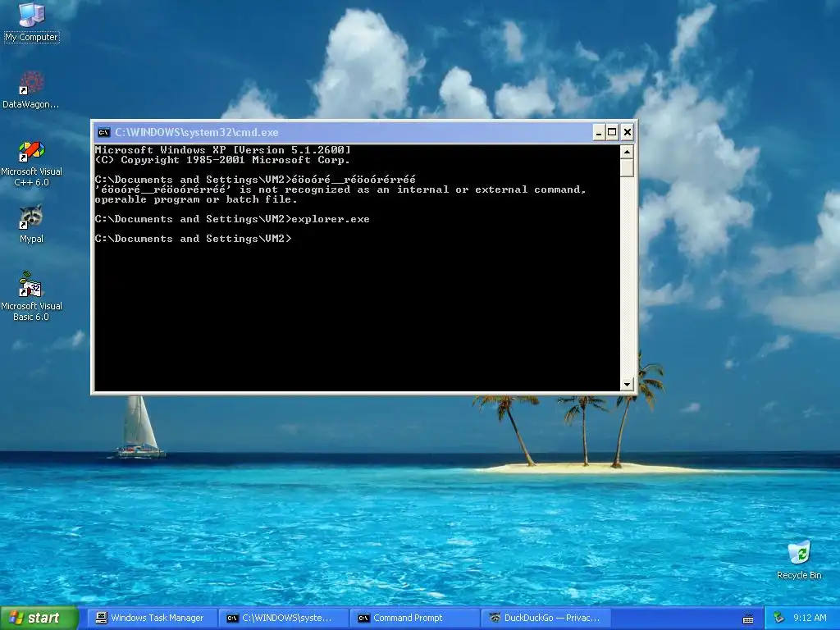The width and height of the screenshot is (840, 630).
Task: Click the cmd.exe window title text
Action: click(197, 132)
